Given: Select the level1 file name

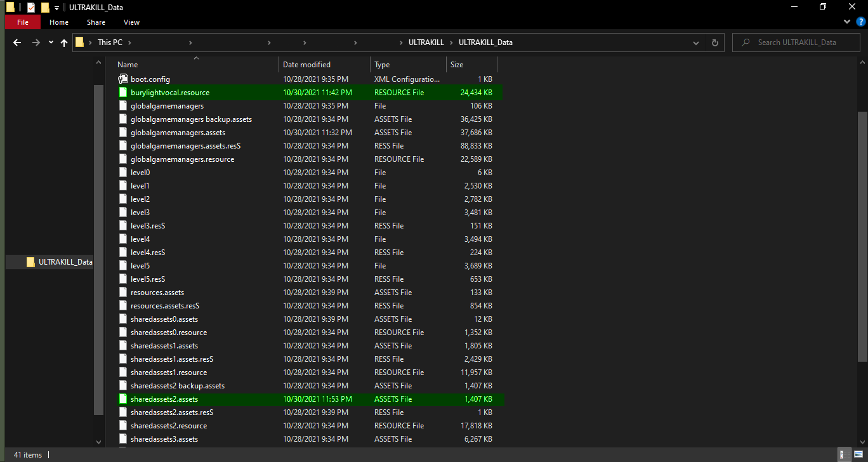Looking at the screenshot, I should (x=140, y=186).
